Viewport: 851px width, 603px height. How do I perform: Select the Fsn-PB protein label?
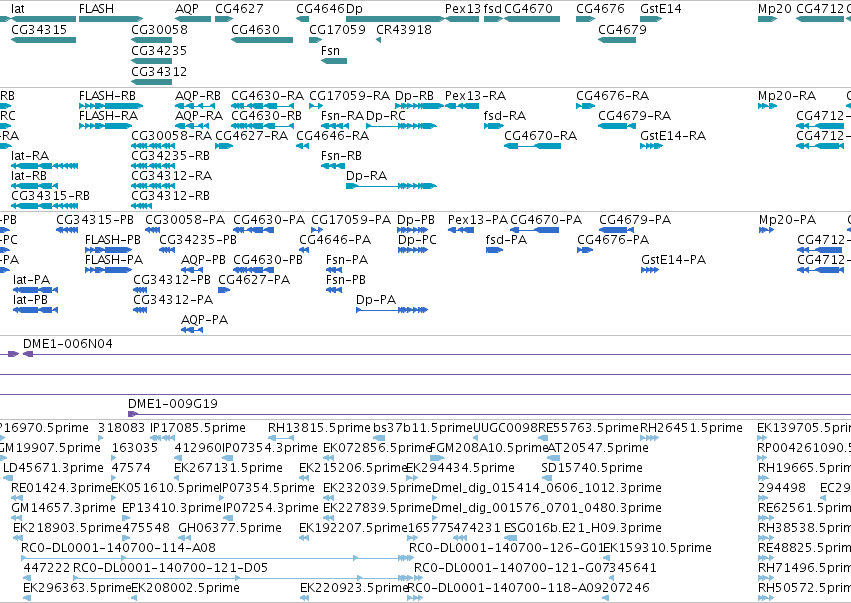pos(345,280)
